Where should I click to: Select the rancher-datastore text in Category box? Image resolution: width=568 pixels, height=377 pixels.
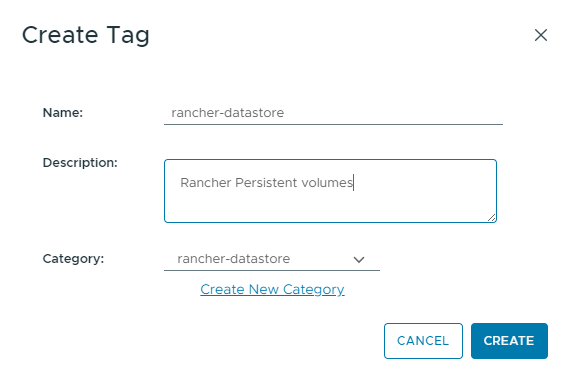pos(234,259)
